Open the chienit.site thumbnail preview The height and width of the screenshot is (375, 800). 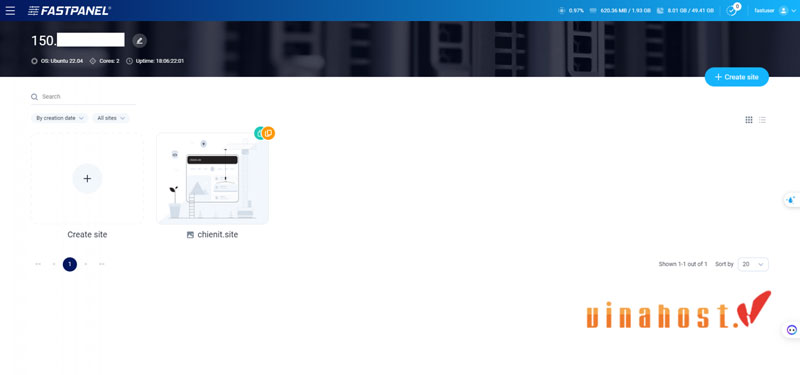(212, 179)
